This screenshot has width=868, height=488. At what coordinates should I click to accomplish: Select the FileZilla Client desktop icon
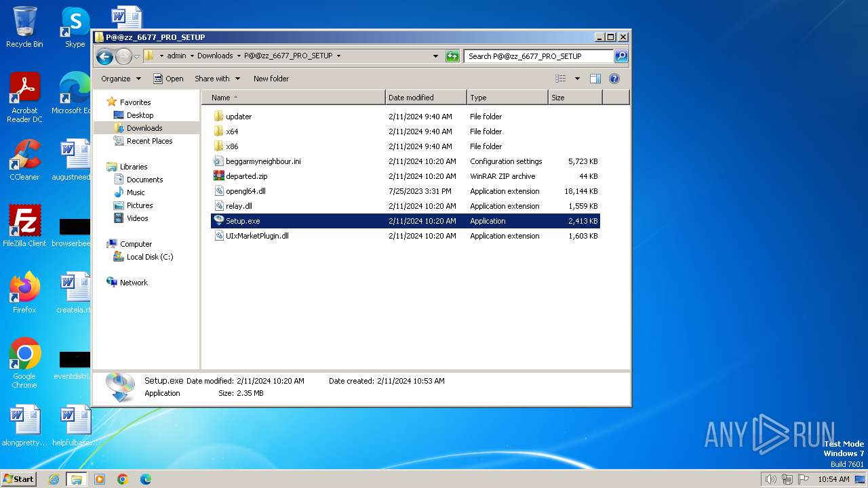click(24, 226)
